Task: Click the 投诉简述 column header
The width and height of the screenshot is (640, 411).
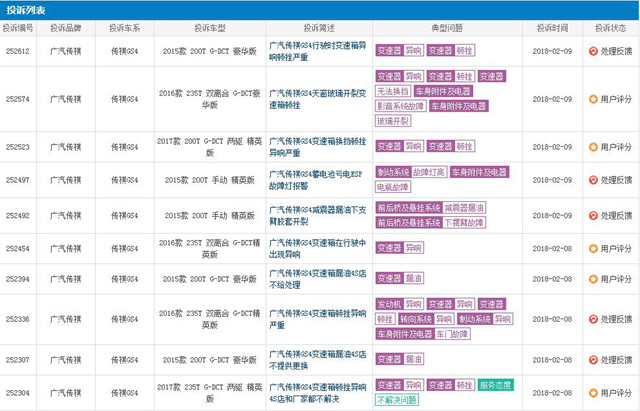Action: click(319, 28)
